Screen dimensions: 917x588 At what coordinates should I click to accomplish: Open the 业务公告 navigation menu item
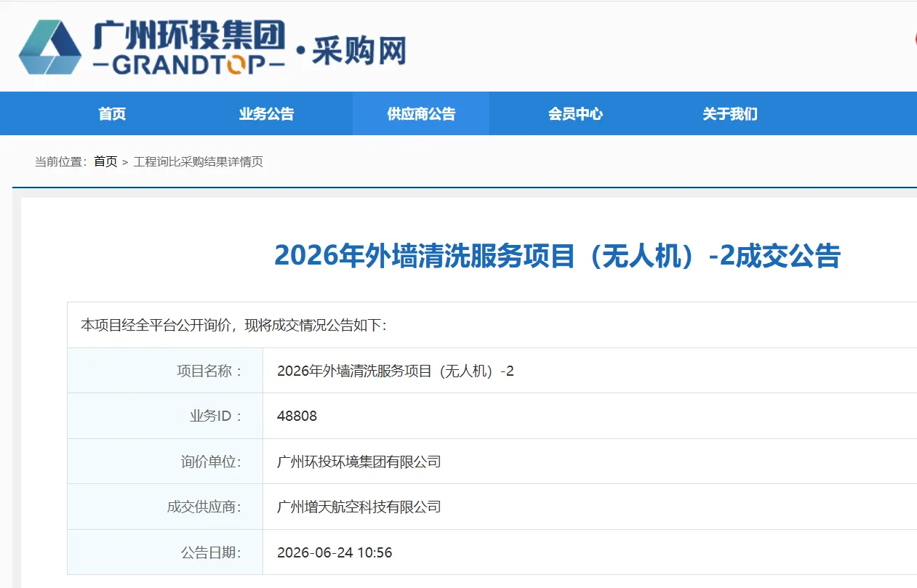[x=266, y=113]
